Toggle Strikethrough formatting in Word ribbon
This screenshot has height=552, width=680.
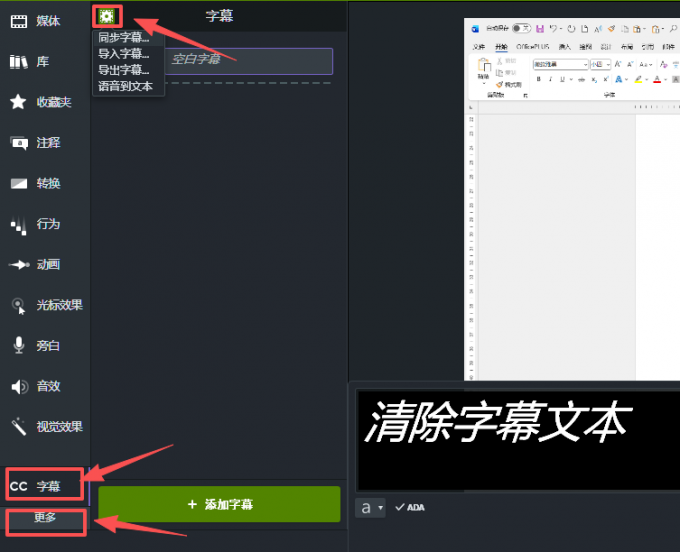(x=582, y=79)
